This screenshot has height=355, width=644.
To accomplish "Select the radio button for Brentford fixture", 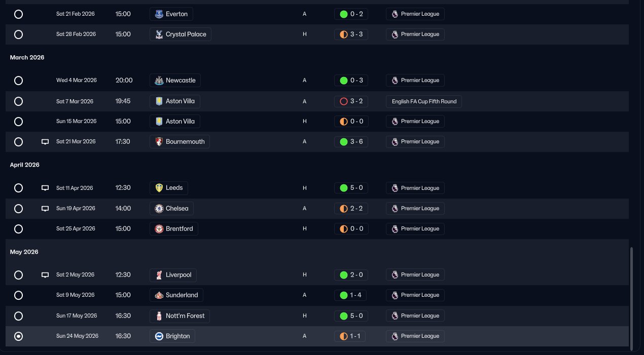I will pyautogui.click(x=19, y=229).
